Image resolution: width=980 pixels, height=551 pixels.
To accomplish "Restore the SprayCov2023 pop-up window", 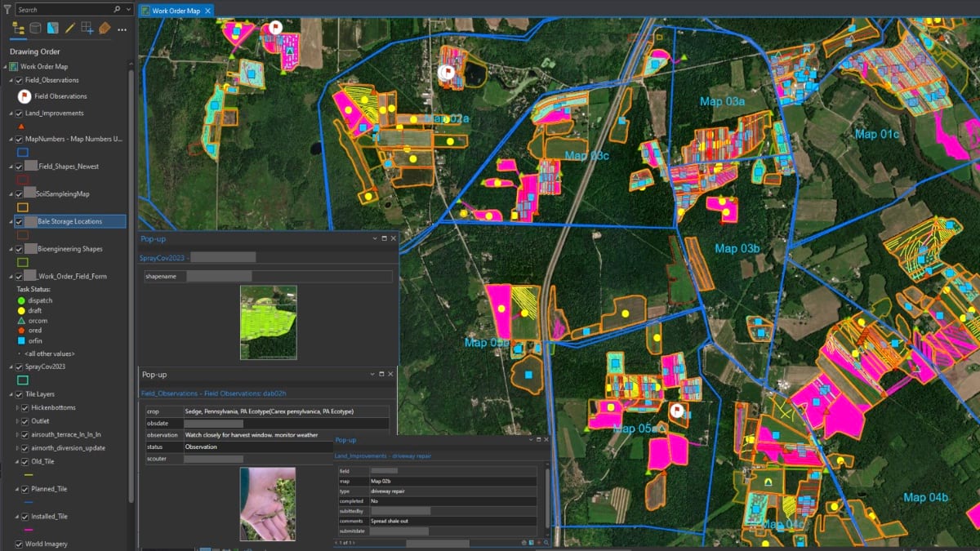I will tap(383, 238).
